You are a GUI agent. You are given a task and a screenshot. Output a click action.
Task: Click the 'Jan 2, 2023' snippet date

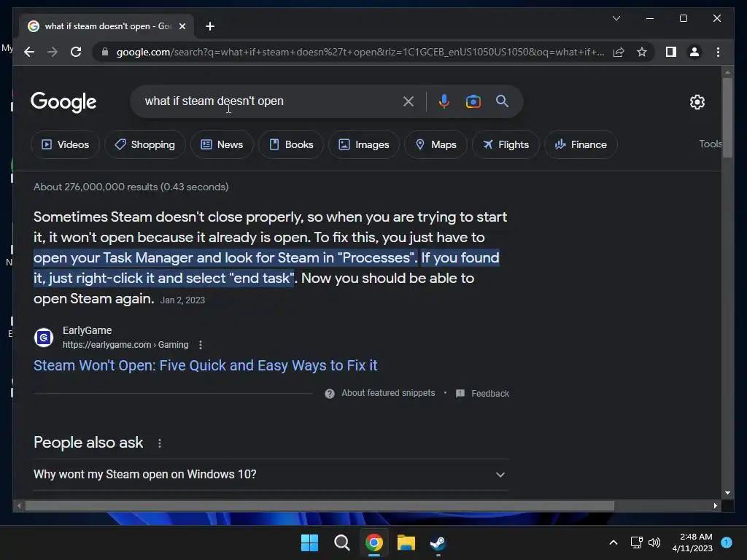182,300
